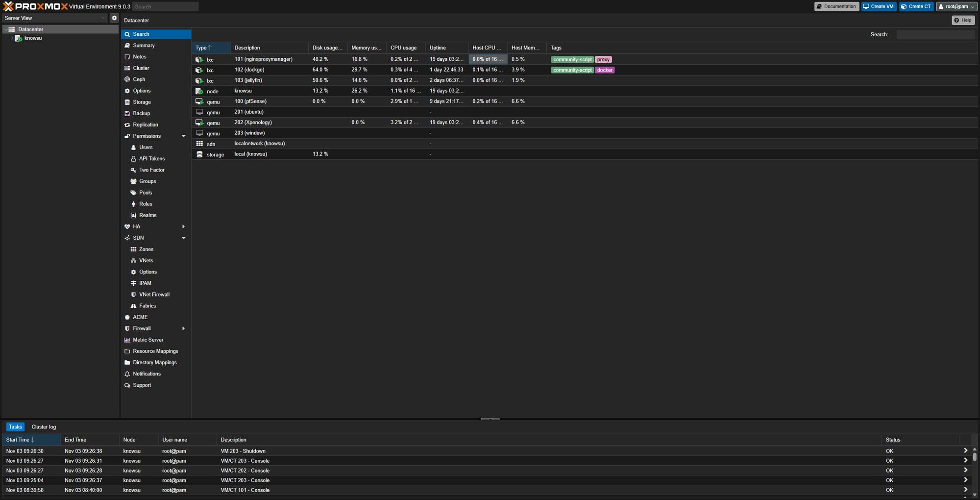The height and width of the screenshot is (500, 980).
Task: Open the Summary menu item
Action: click(x=144, y=46)
